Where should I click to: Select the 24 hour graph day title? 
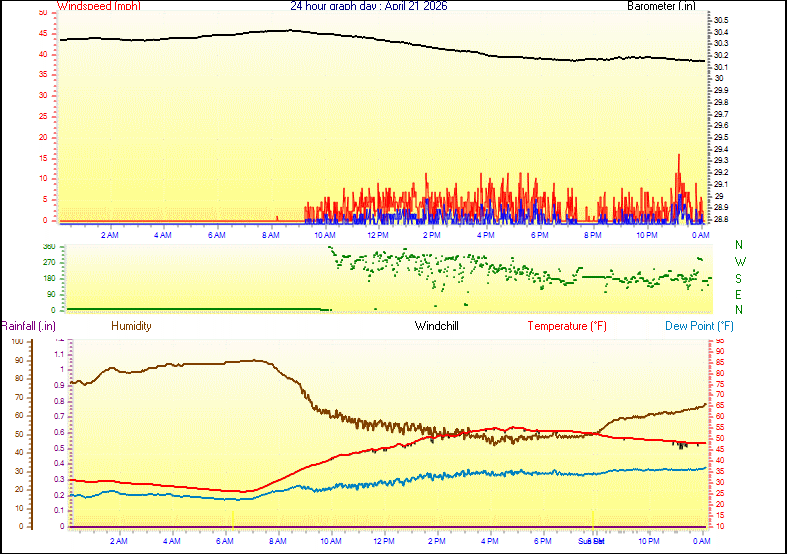369,6
